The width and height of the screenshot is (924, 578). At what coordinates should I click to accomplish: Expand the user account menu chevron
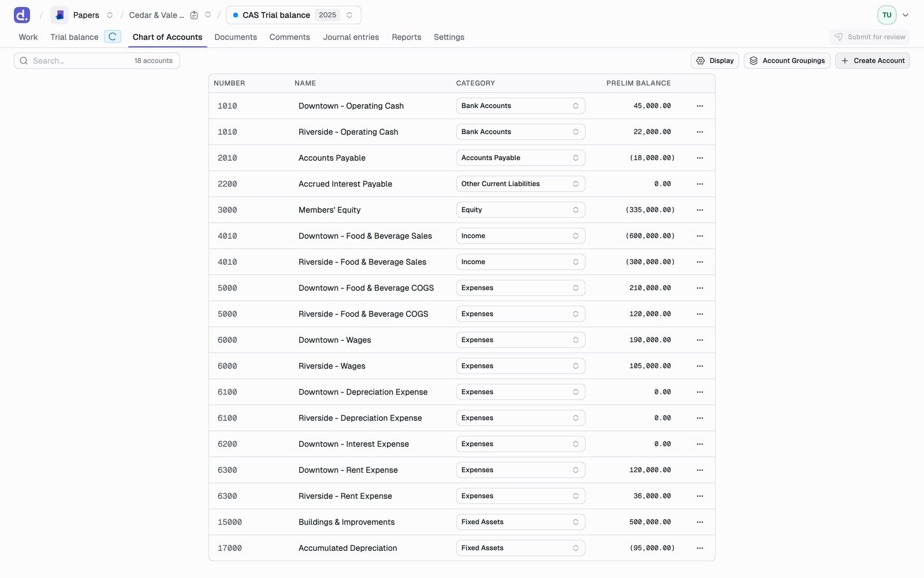pyautogui.click(x=906, y=15)
